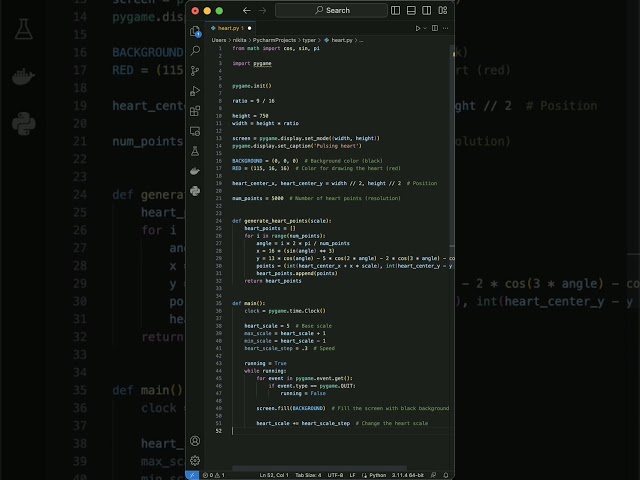Image resolution: width=640 pixels, height=480 pixels.
Task: Open the Python view in activity bar
Action: [x=195, y=191]
